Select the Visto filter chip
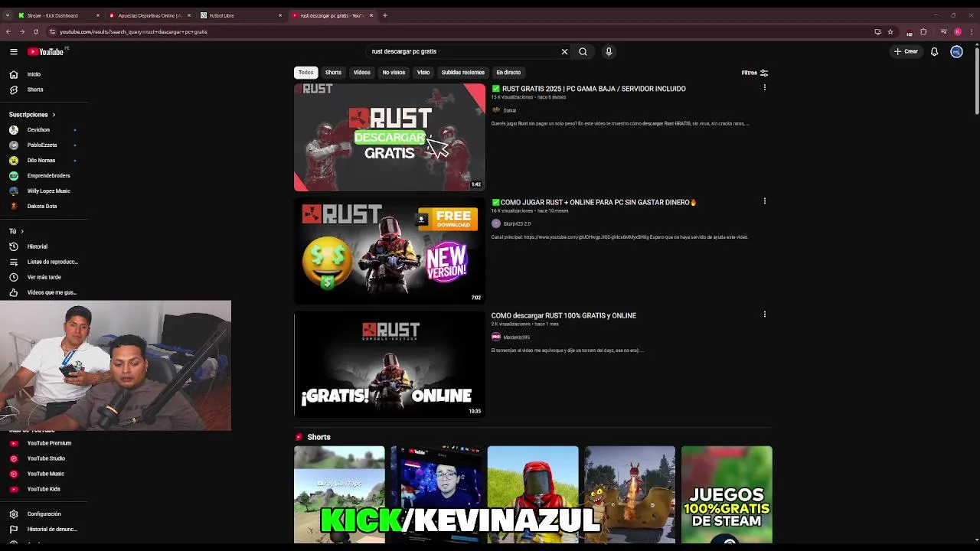The width and height of the screenshot is (980, 551). coord(423,73)
